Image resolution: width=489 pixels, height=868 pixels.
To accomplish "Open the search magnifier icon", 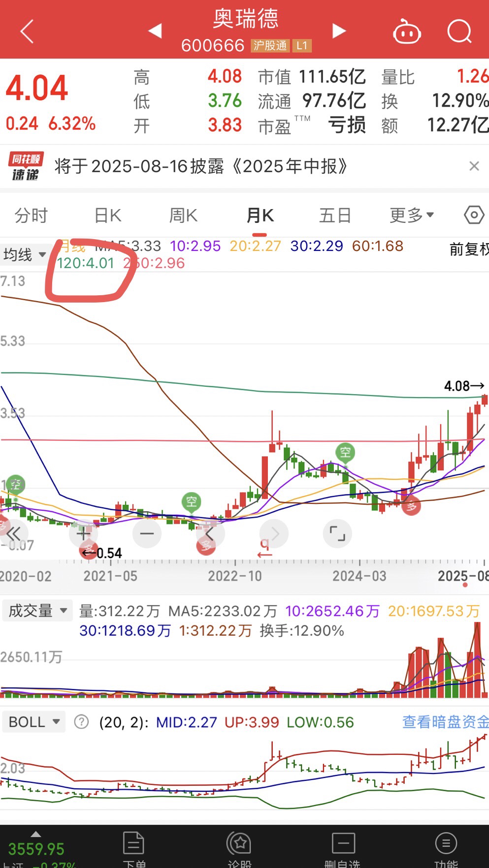I will click(x=459, y=31).
